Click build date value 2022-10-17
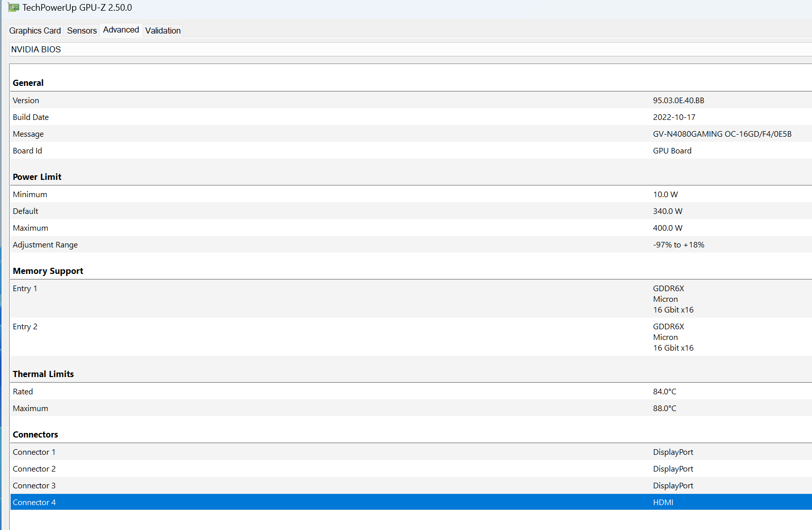This screenshot has height=530, width=812. pos(674,117)
